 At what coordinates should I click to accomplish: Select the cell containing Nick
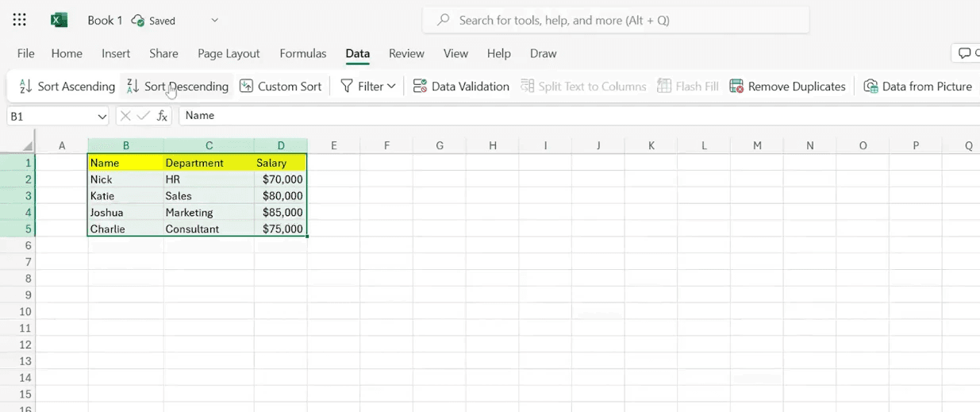click(x=125, y=179)
